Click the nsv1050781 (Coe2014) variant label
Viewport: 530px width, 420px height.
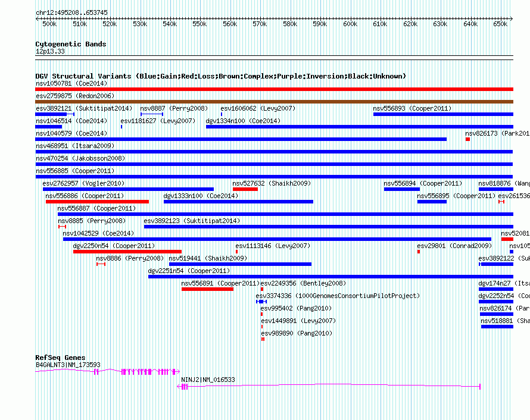(71, 83)
